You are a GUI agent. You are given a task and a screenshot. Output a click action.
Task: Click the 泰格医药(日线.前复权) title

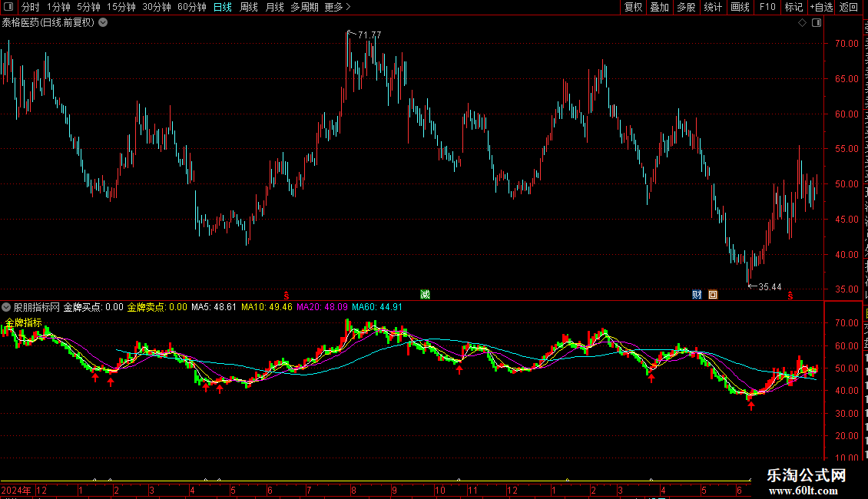click(x=48, y=23)
